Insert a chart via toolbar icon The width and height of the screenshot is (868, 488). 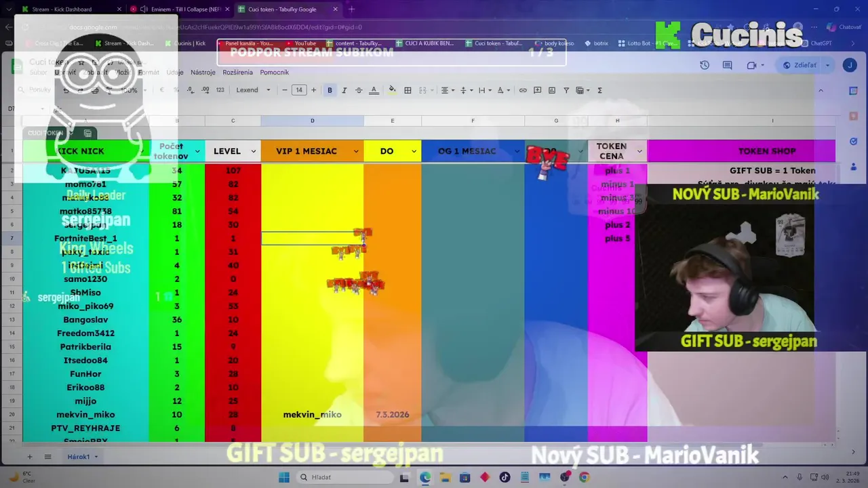coord(552,90)
